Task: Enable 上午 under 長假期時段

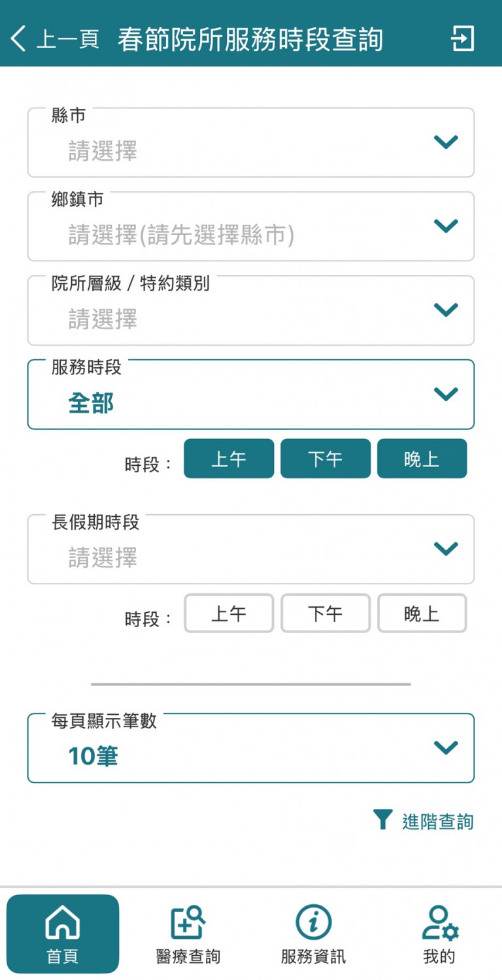Action: pos(229,613)
